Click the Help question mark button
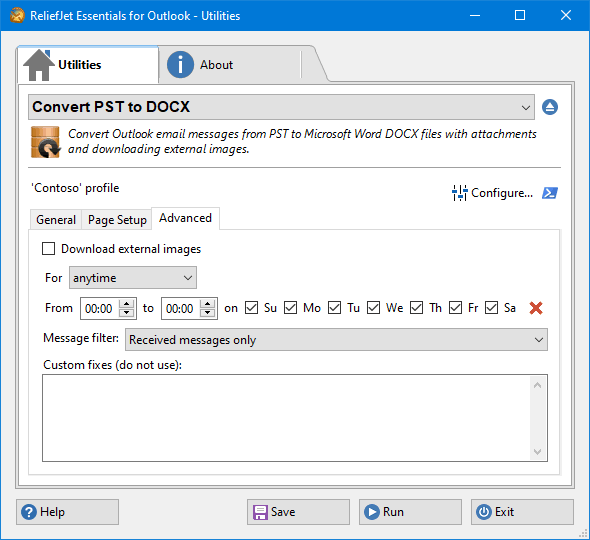590x540 pixels. point(67,512)
